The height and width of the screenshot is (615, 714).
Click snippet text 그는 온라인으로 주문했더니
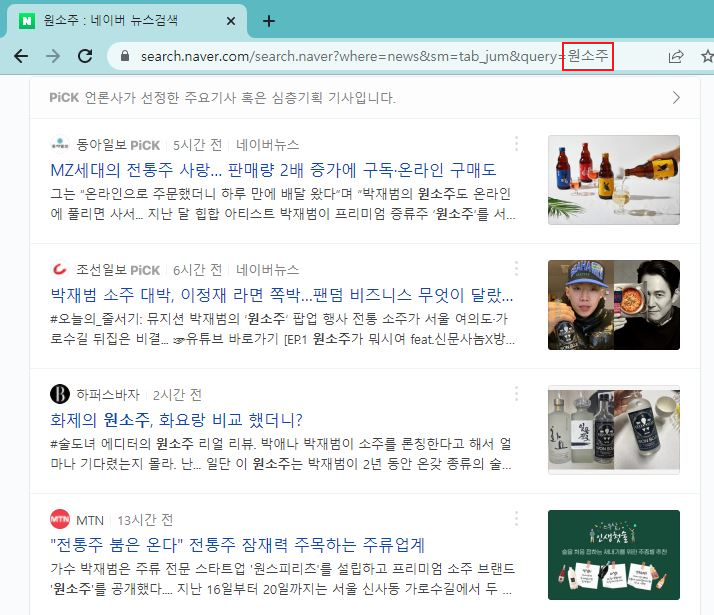coord(282,203)
